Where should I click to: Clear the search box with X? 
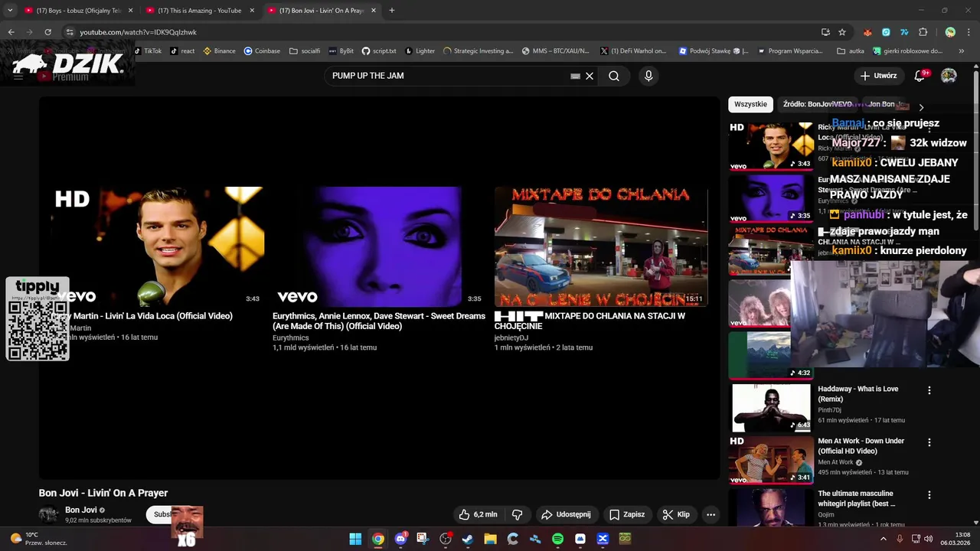[590, 76]
